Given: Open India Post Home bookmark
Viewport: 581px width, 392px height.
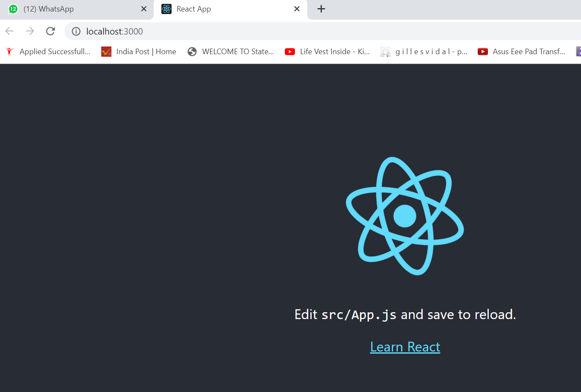Looking at the screenshot, I should click(139, 52).
